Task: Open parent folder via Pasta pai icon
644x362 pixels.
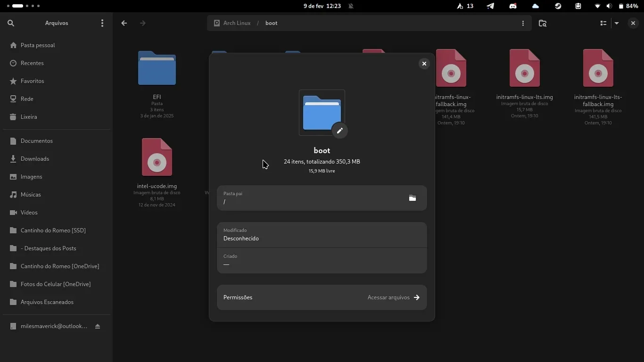Action: (x=412, y=198)
